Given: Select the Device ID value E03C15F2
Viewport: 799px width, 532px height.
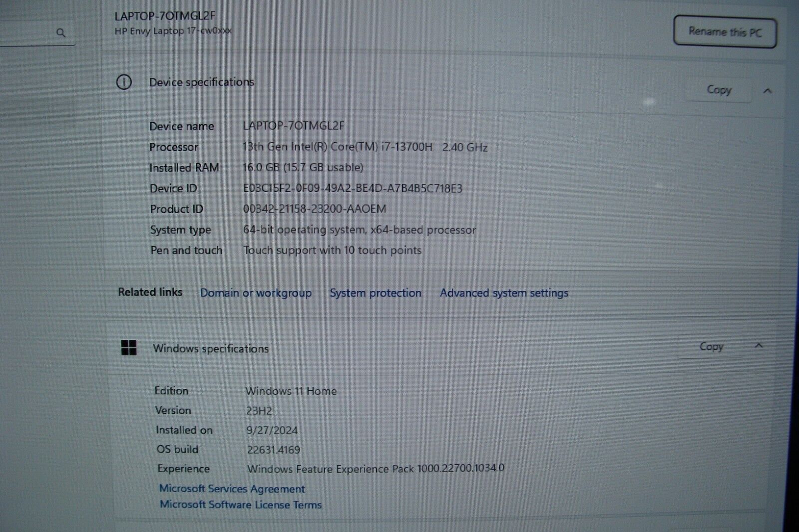Looking at the screenshot, I should pyautogui.click(x=353, y=189).
